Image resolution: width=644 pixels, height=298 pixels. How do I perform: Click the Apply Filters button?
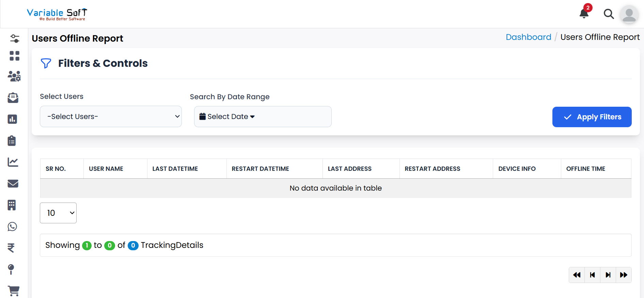point(592,117)
